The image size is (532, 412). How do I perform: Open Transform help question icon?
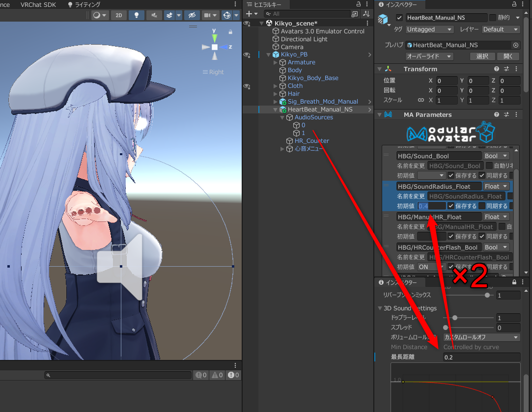tap(497, 69)
